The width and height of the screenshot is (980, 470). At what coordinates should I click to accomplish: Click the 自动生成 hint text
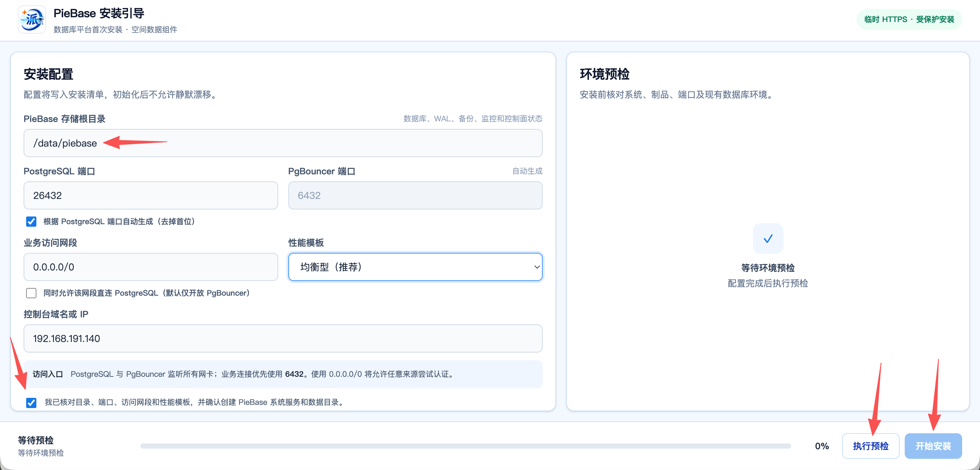pyautogui.click(x=527, y=171)
